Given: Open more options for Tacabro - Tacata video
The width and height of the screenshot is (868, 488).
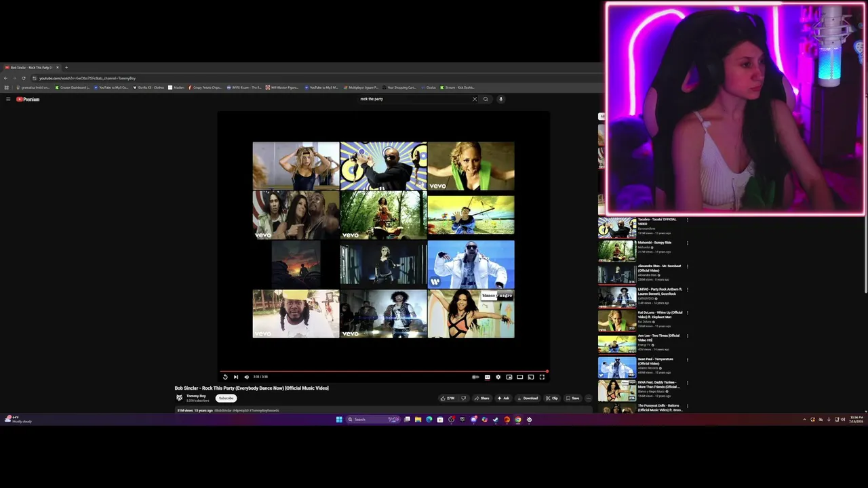Looking at the screenshot, I should pos(687,220).
